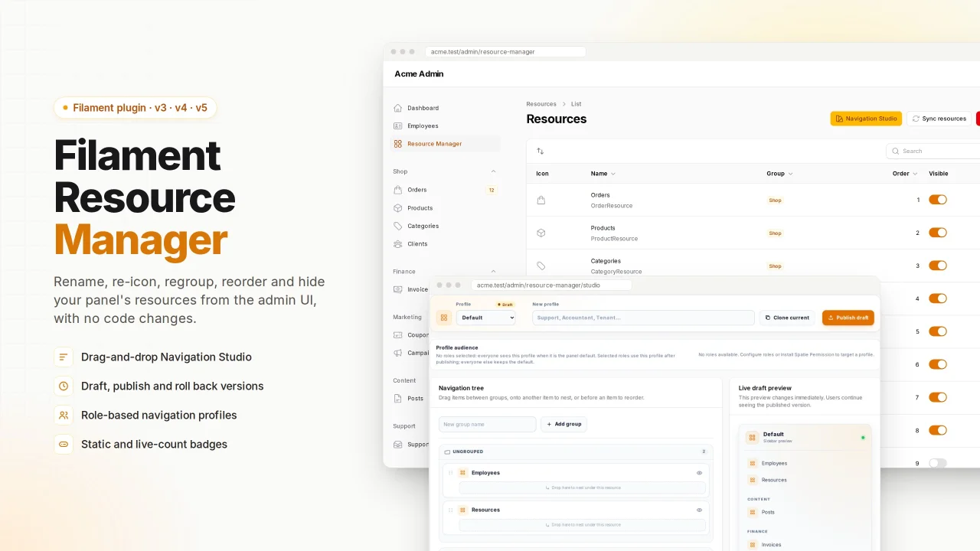Click the drag handle of Resources tree item
The height and width of the screenshot is (551, 980).
pos(450,510)
